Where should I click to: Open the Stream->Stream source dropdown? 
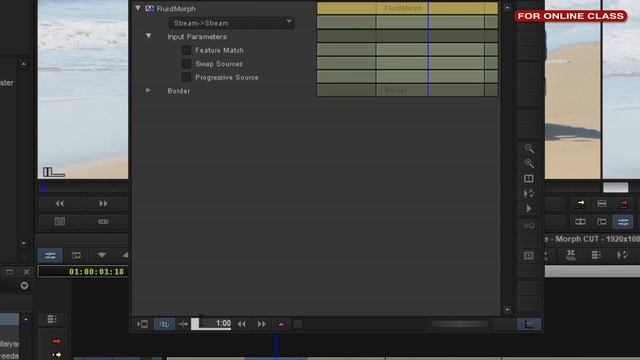[x=231, y=23]
